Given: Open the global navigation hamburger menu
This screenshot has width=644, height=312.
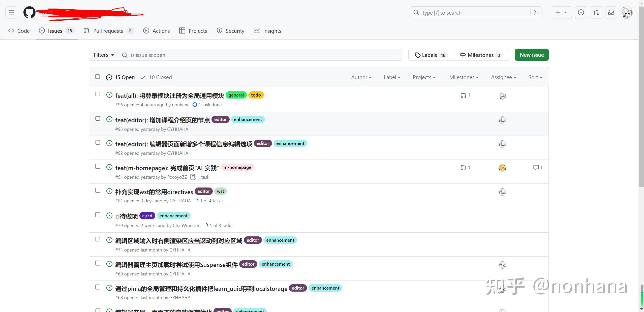Looking at the screenshot, I should point(11,12).
